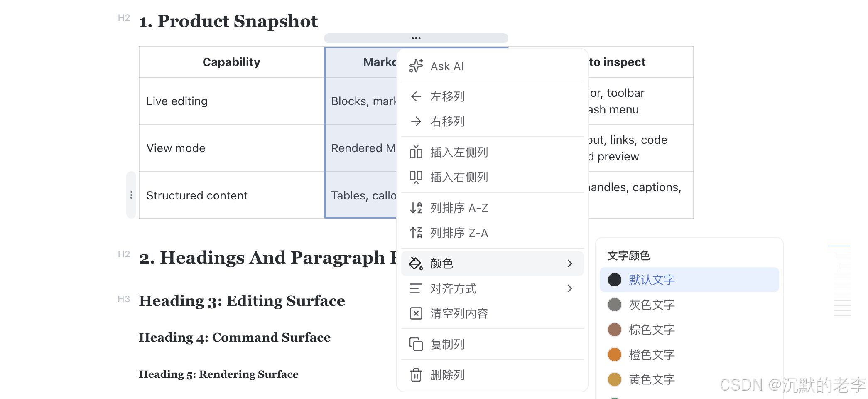Viewport: 868px width, 399px height.
Task: Select Ask AI menu entry
Action: click(493, 66)
